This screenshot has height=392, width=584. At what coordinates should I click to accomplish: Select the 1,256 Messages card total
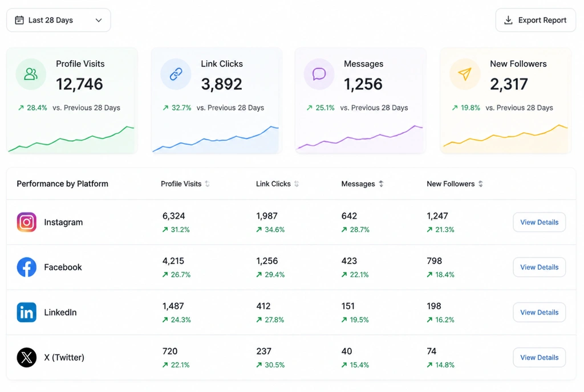363,84
